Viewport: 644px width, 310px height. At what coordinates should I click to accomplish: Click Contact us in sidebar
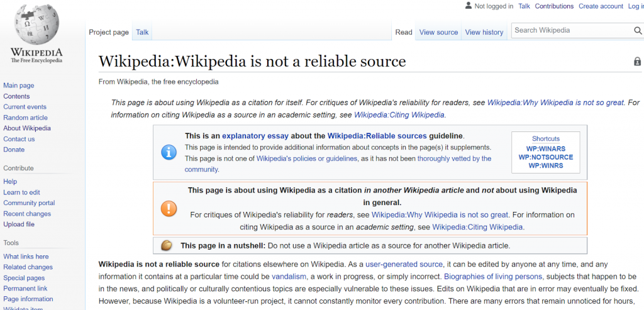pos(19,139)
